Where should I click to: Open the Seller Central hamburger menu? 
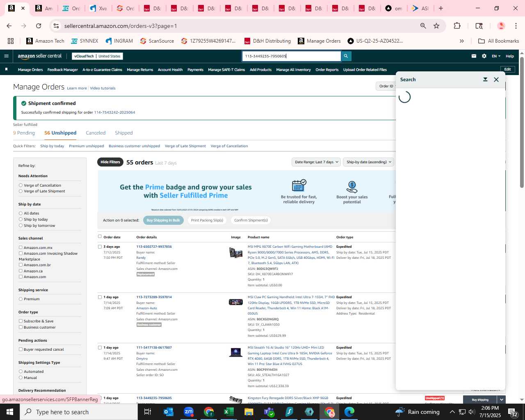pyautogui.click(x=6, y=56)
